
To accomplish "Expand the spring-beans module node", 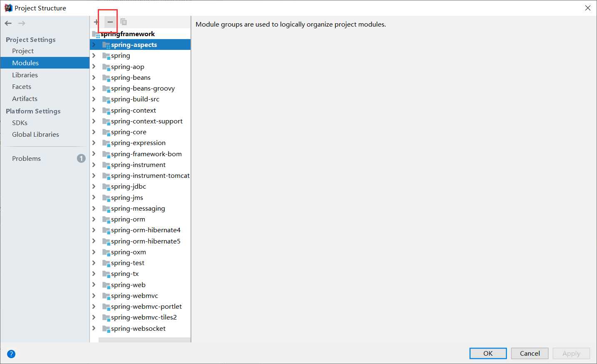I will tap(94, 77).
